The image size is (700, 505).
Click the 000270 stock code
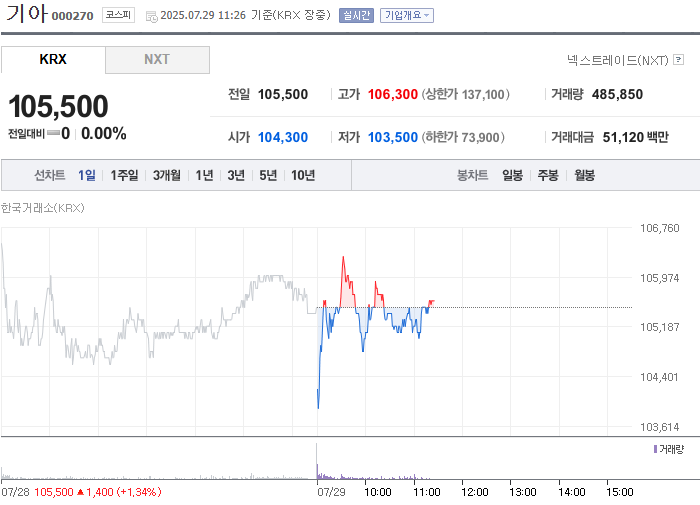[72, 16]
